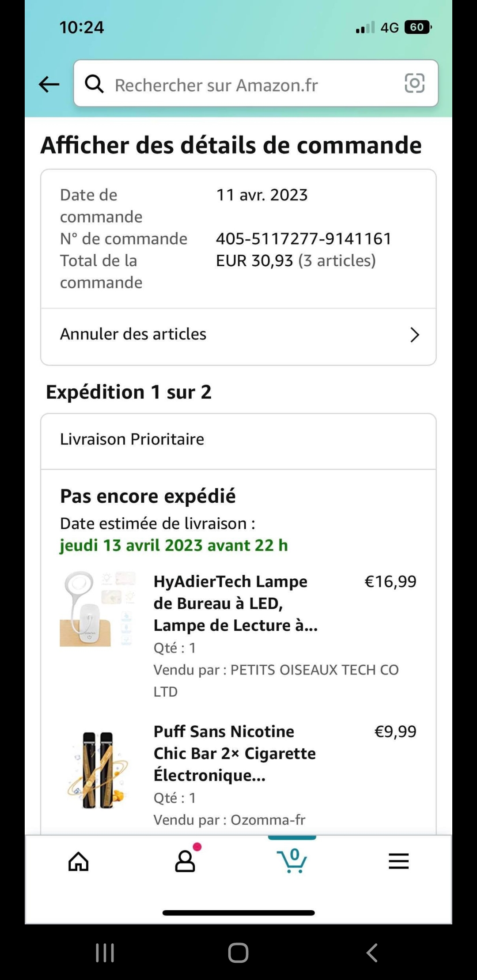Open the Puff Sans Nicotine product image
Viewport: 477px width, 980px height.
[x=98, y=770]
